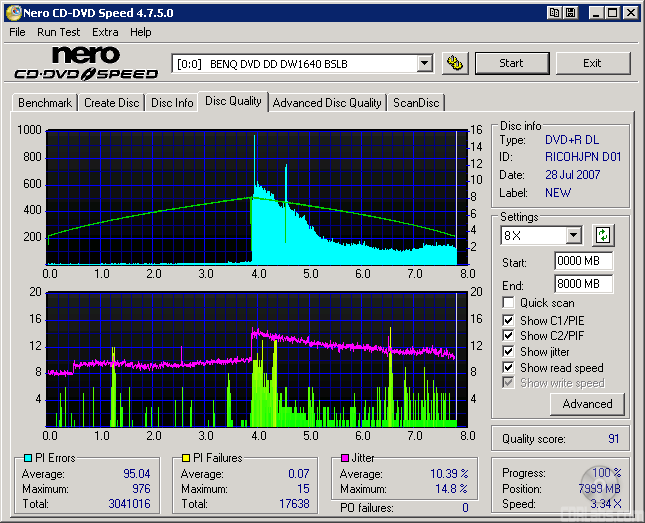645x523 pixels.
Task: Enable the Quick scan checkbox
Action: click(508, 303)
